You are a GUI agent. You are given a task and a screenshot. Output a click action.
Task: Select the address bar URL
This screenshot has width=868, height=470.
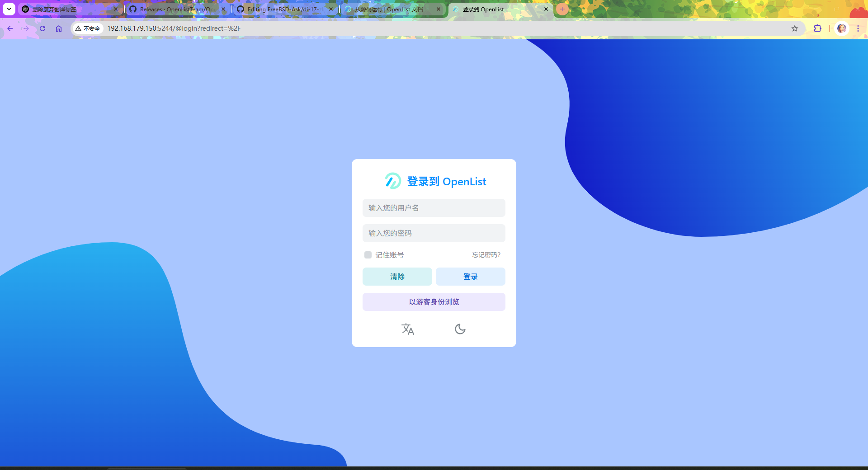(174, 28)
